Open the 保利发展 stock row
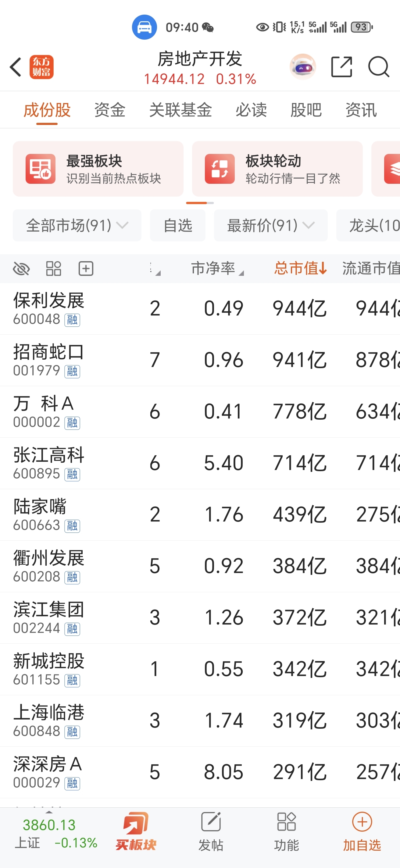 click(200, 309)
